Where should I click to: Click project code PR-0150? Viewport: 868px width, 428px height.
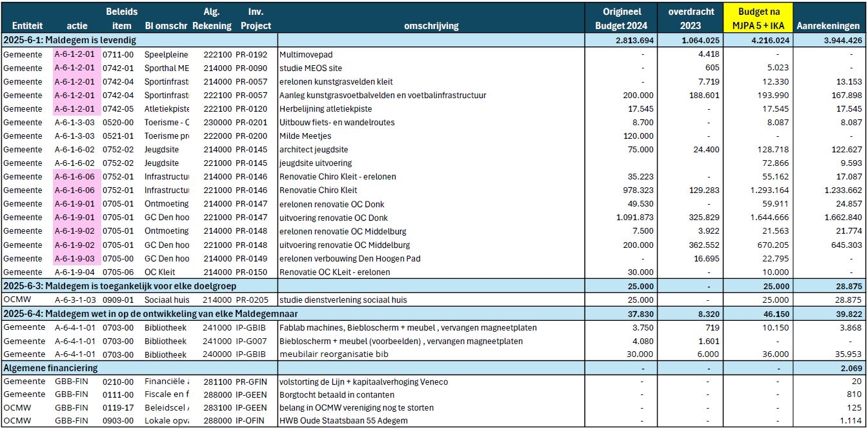tap(251, 272)
